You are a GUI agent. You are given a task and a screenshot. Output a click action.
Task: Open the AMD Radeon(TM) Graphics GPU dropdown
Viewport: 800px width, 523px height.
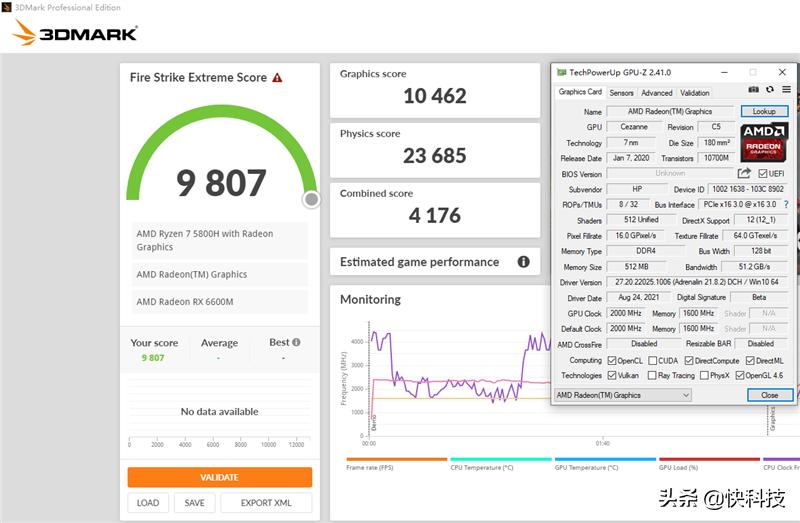[x=623, y=395]
